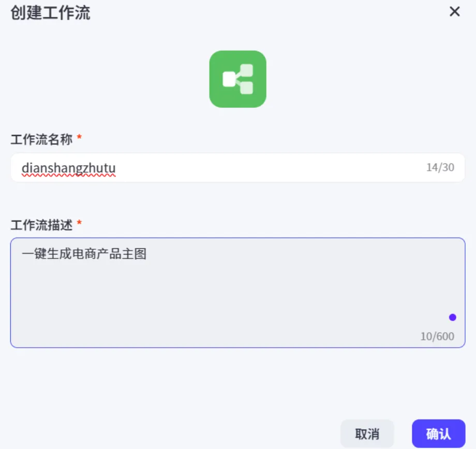Viewport: 476px width, 449px height.
Task: Focus the 工作流描述 text area
Action: tap(237, 293)
